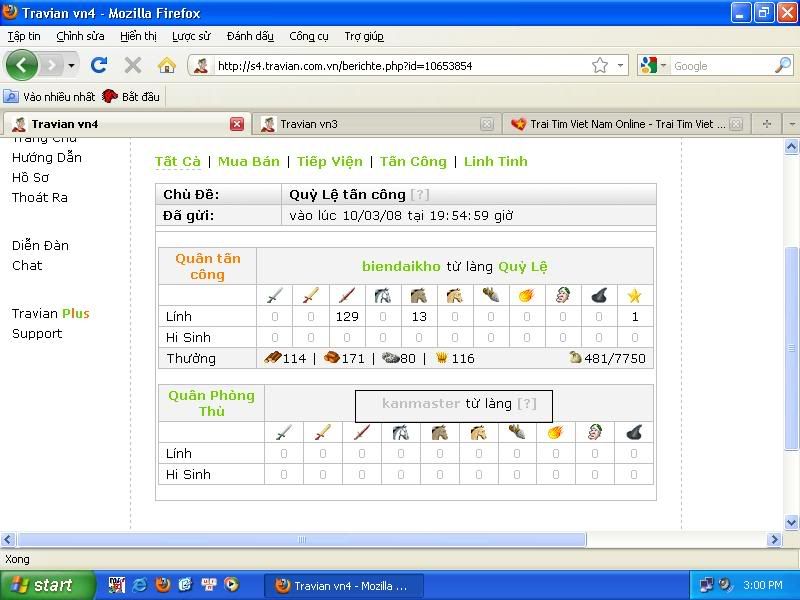This screenshot has width=800, height=600.
Task: Click the defender's grey horse troop icon
Action: point(401,433)
